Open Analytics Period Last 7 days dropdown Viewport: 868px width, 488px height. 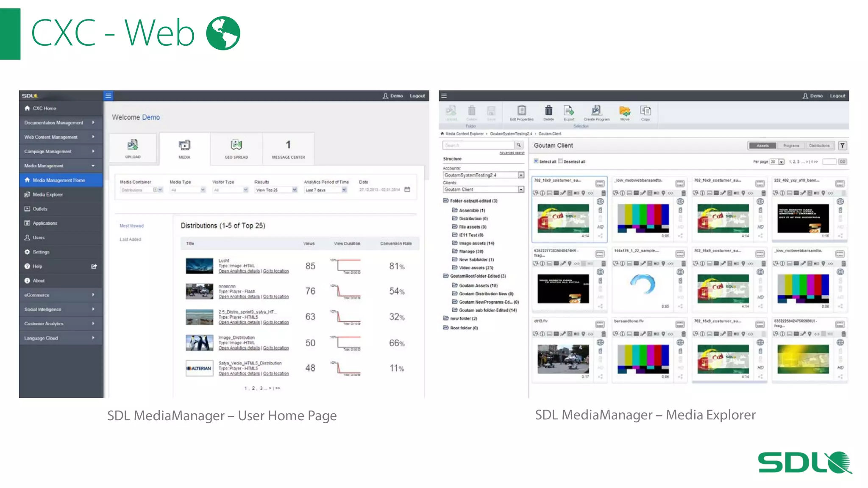325,190
